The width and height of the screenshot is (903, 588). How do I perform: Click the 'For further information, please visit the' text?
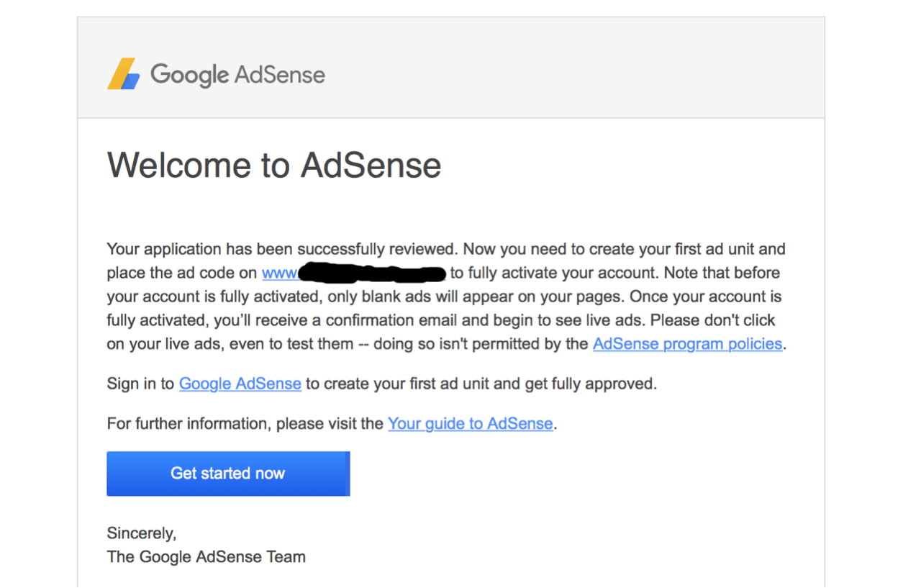245,423
